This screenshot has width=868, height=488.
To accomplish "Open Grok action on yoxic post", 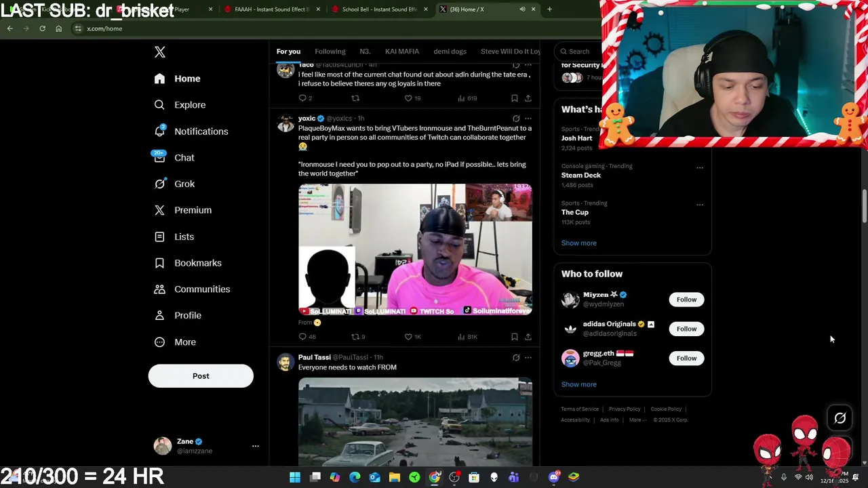I will coord(516,119).
